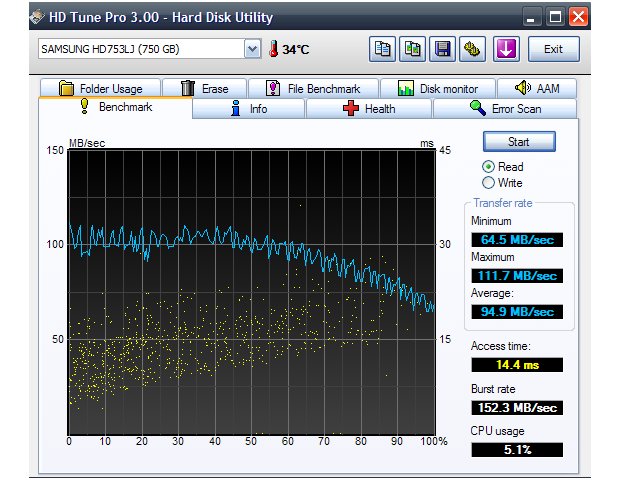Close the HD Tune Pro window

point(578,17)
